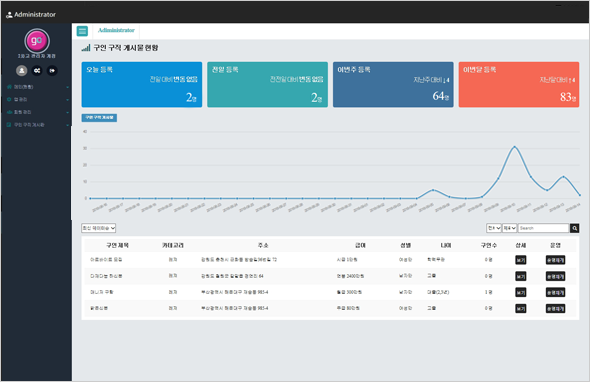The height and width of the screenshot is (382, 590).
Task: Open the 전체 filter dropdown beside search
Action: [x=494, y=228]
